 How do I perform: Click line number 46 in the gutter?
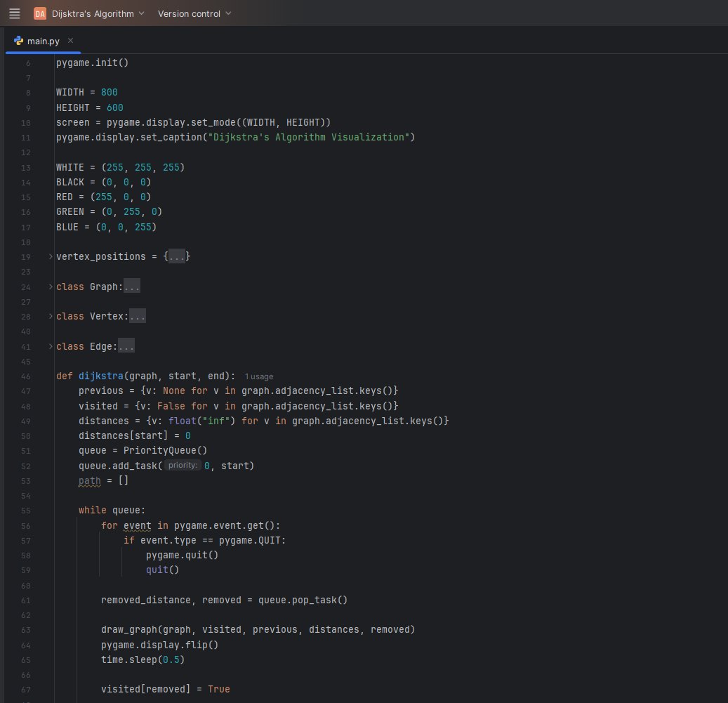(x=25, y=376)
